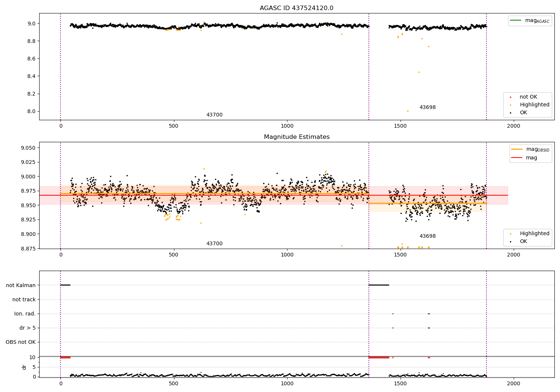The width and height of the screenshot is (560, 392).
Task: Click the '9.0' y-tick in top panel
Action: 31,24
